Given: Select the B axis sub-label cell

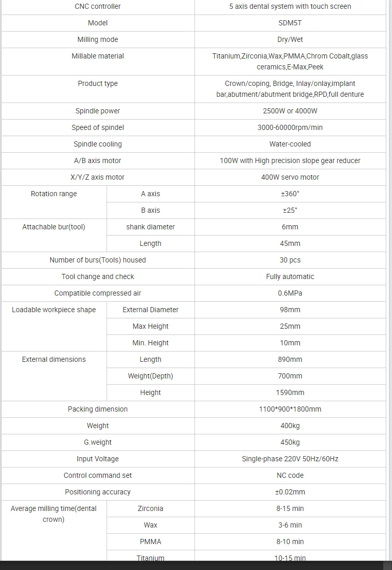Looking at the screenshot, I should click(x=150, y=211).
